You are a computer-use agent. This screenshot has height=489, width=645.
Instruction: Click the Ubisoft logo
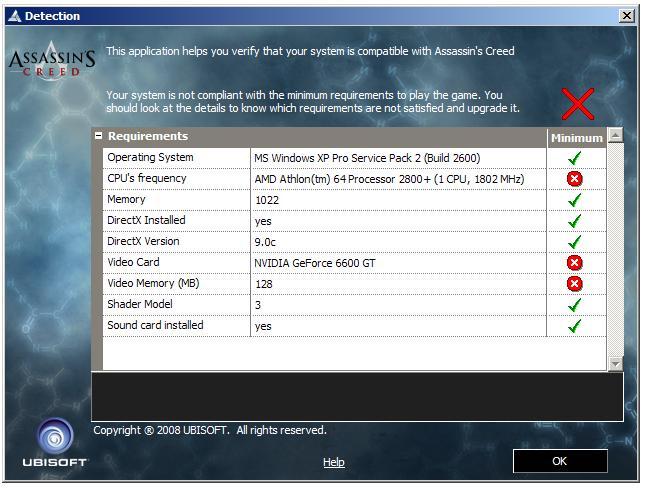(x=55, y=443)
